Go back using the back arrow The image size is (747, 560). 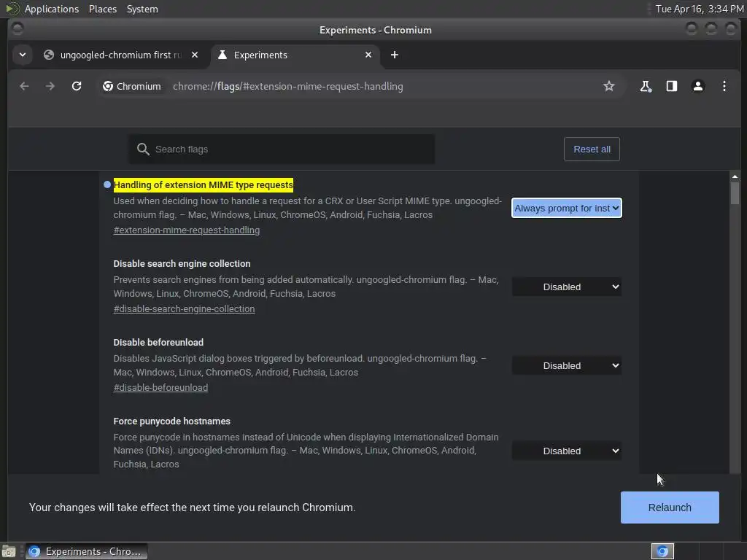24,86
